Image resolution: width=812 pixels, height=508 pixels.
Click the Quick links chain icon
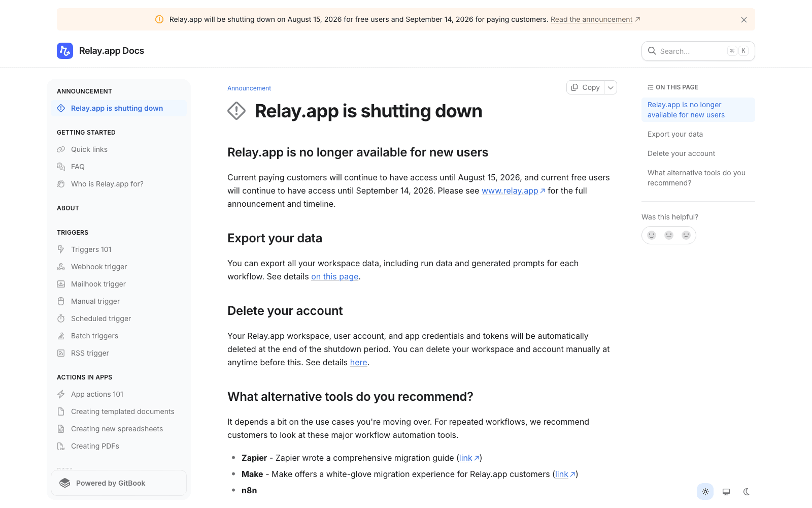(x=61, y=149)
